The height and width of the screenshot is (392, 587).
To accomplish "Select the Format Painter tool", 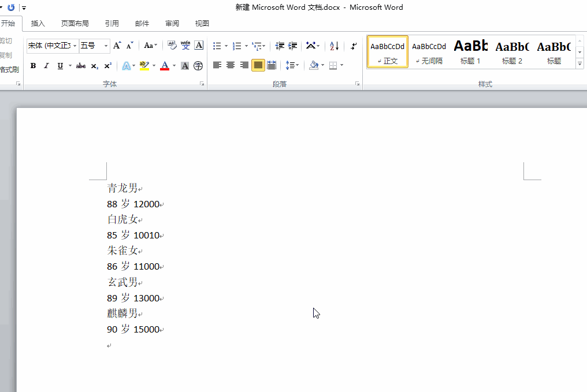I will (x=9, y=69).
